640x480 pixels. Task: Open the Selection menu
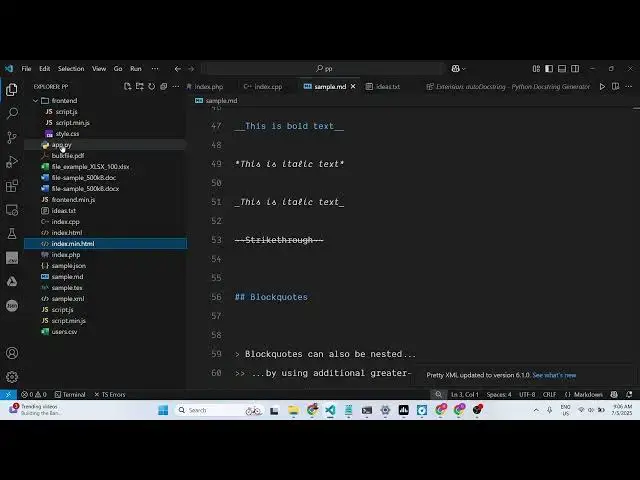tap(71, 69)
